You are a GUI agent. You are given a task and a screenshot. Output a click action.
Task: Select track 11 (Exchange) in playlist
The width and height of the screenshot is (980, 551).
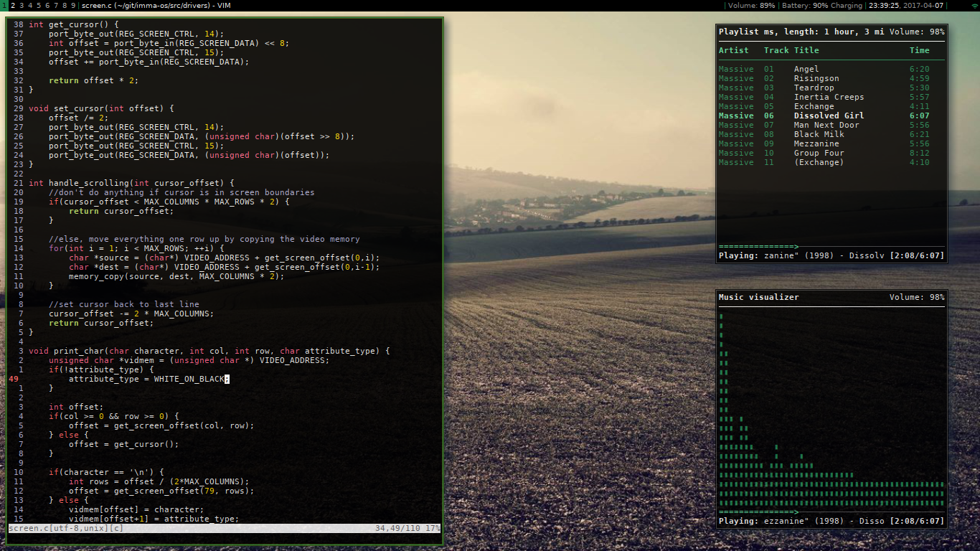(x=831, y=162)
